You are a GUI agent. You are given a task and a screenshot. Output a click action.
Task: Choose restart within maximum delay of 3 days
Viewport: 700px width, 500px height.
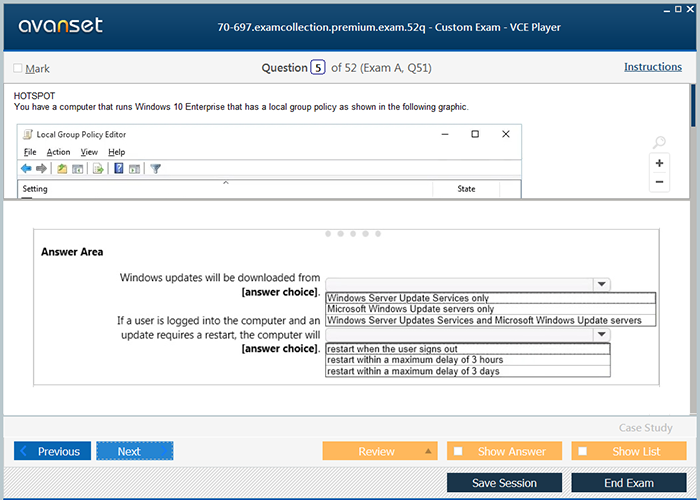[x=468, y=371]
